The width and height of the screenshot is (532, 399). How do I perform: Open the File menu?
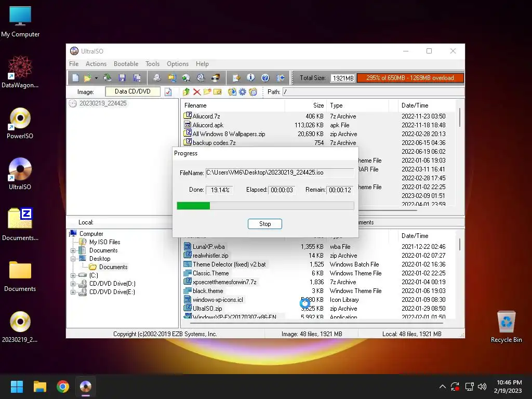(74, 64)
